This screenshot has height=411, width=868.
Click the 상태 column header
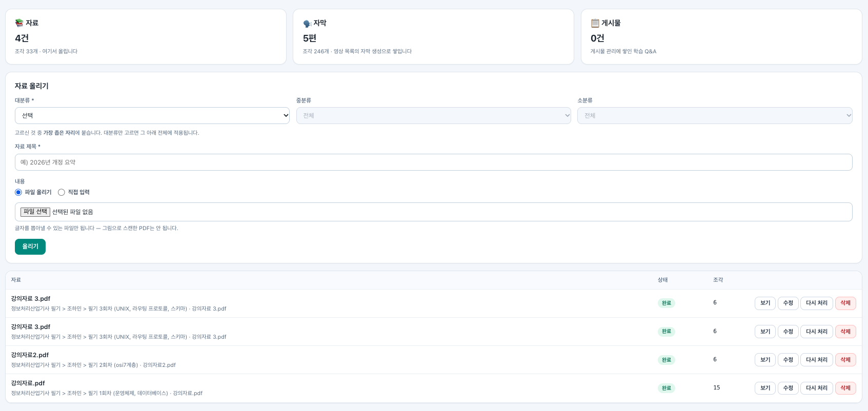tap(663, 280)
